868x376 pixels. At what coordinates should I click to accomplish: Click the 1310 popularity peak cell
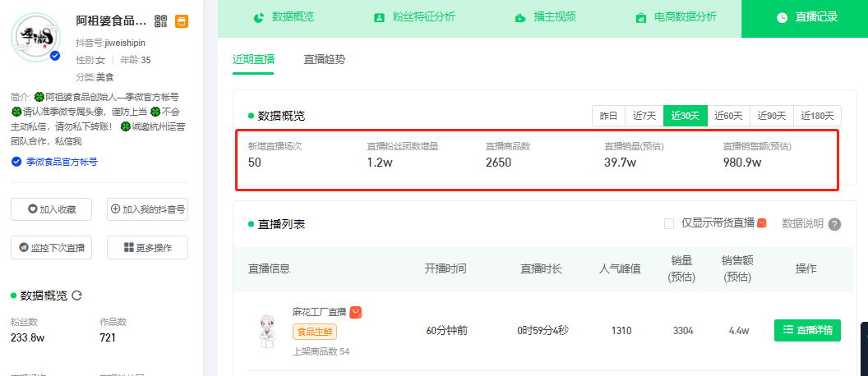tap(621, 331)
